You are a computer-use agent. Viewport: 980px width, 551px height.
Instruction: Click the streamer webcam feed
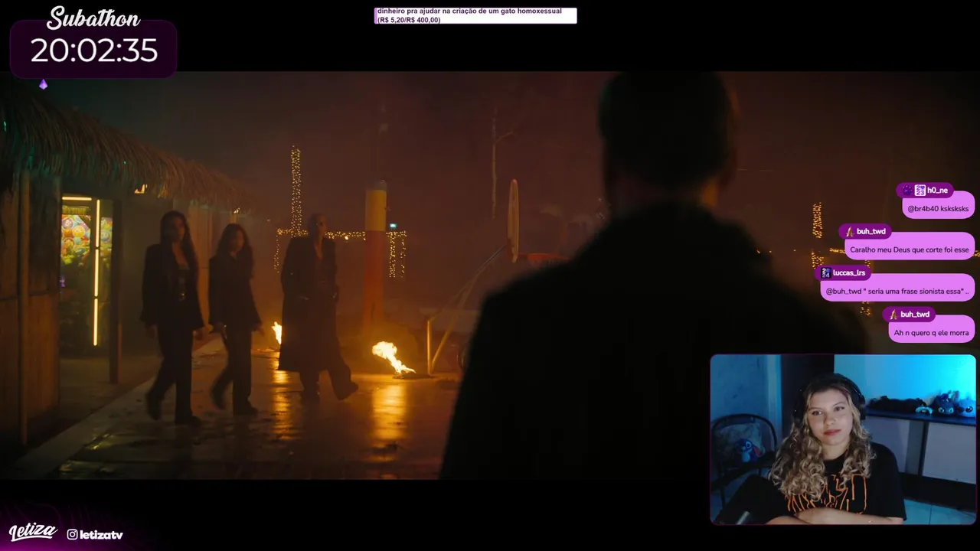pos(843,439)
